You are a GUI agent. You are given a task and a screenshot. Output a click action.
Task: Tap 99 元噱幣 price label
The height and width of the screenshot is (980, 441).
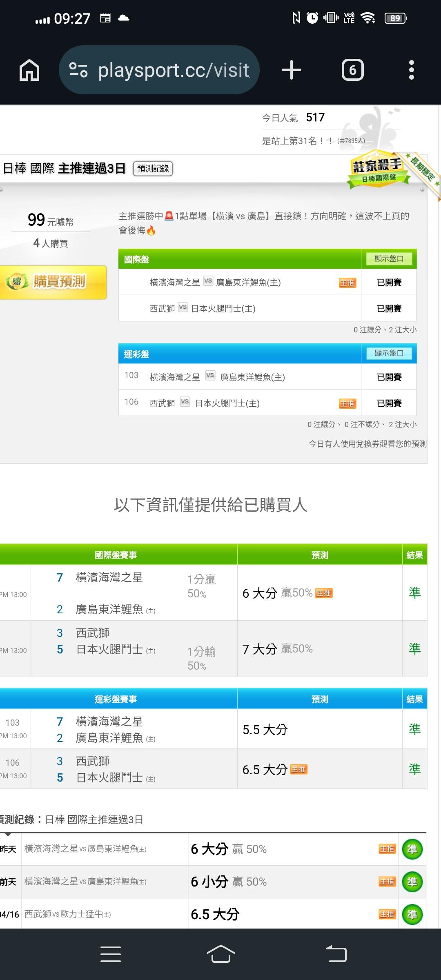coord(51,220)
